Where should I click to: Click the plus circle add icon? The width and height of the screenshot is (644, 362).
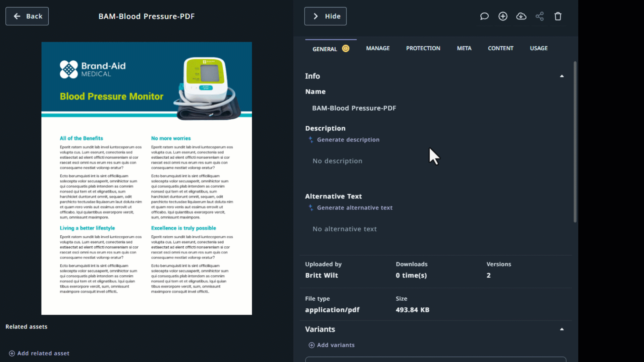[x=502, y=16]
